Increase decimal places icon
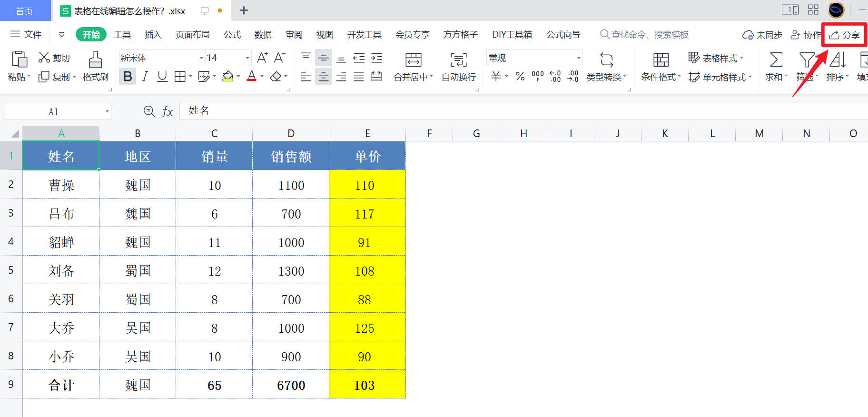The width and height of the screenshot is (868, 417). [x=555, y=77]
